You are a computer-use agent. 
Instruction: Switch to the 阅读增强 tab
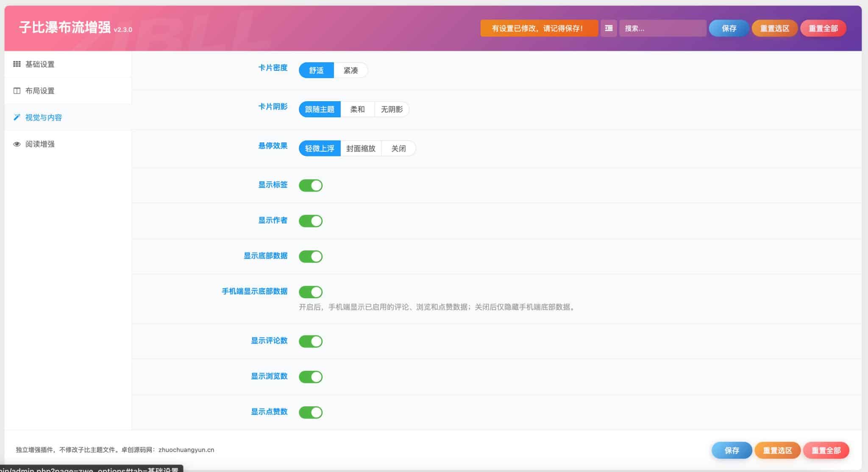68,144
